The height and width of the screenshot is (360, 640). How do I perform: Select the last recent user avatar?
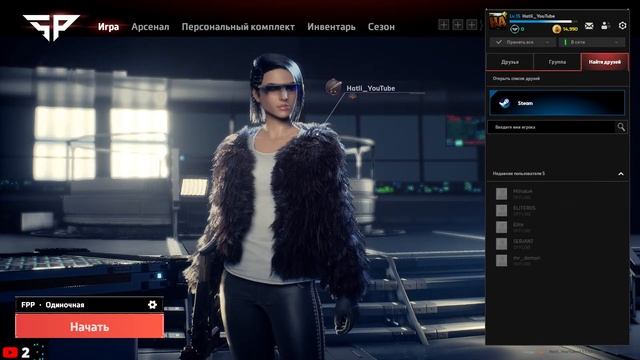click(501, 260)
